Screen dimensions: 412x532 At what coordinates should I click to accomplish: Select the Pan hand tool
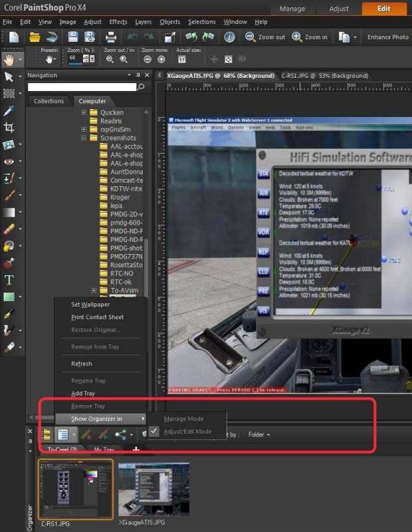coord(9,59)
